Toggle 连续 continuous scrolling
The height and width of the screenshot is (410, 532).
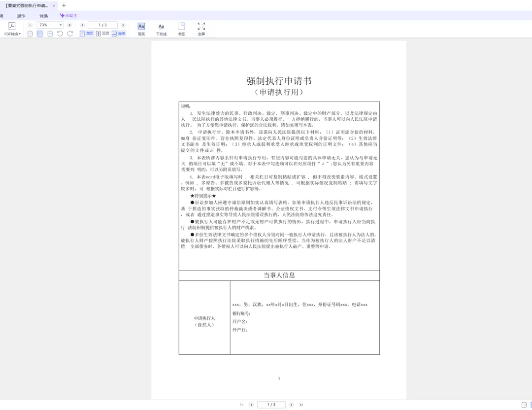118,34
